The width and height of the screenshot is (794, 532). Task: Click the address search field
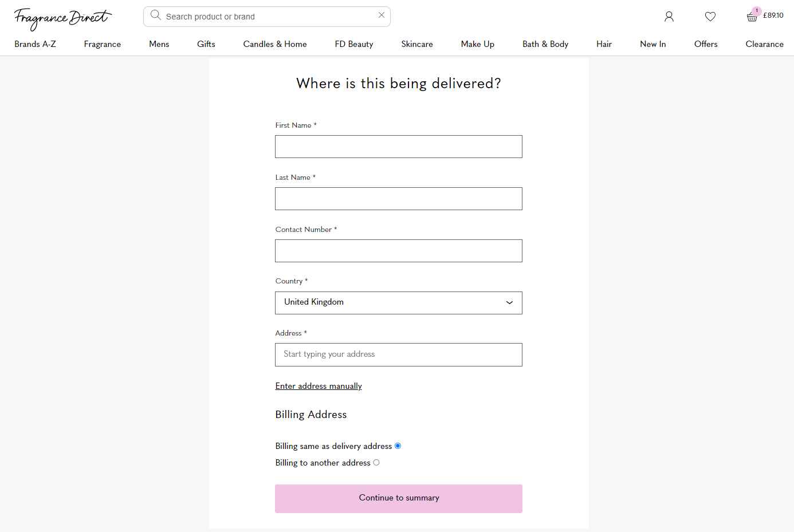click(x=398, y=354)
